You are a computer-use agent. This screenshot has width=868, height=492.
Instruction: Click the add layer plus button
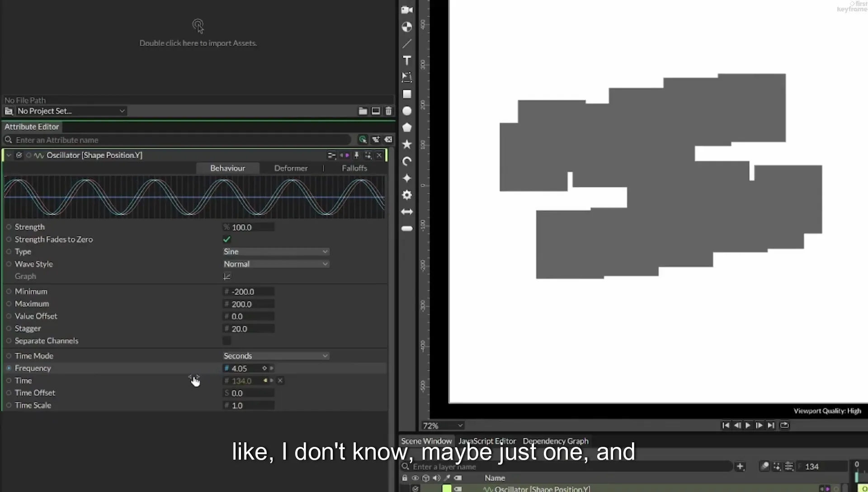pos(740,466)
